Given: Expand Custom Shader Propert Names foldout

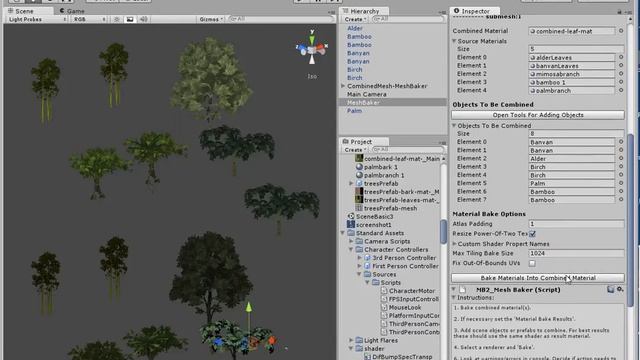Looking at the screenshot, I should 454,244.
